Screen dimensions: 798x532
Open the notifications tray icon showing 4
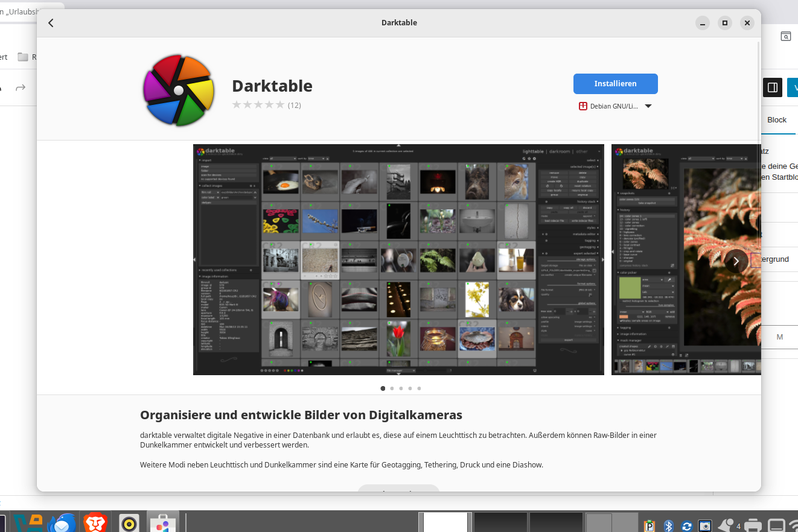(x=729, y=525)
